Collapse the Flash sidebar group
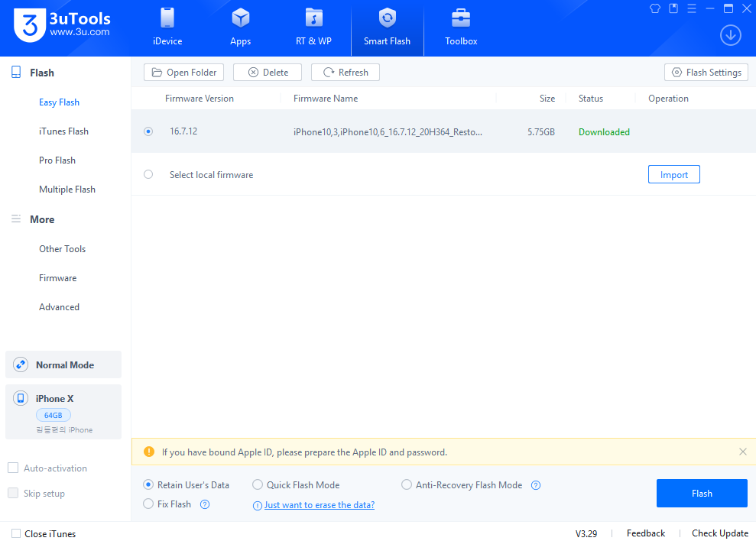 tap(41, 73)
